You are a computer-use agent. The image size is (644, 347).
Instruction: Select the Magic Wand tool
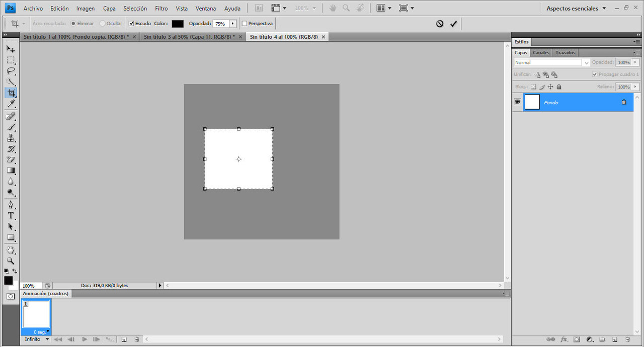[x=11, y=82]
